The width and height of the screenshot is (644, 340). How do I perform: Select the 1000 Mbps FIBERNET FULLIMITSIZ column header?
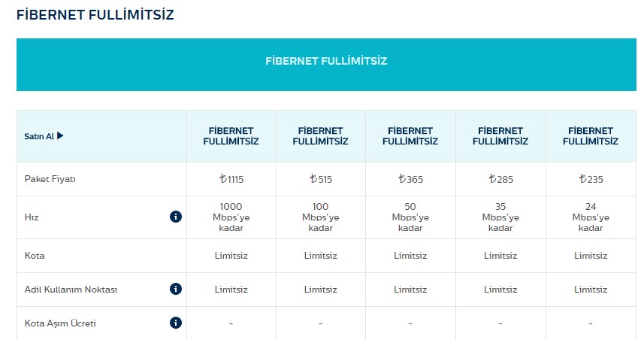click(x=231, y=136)
